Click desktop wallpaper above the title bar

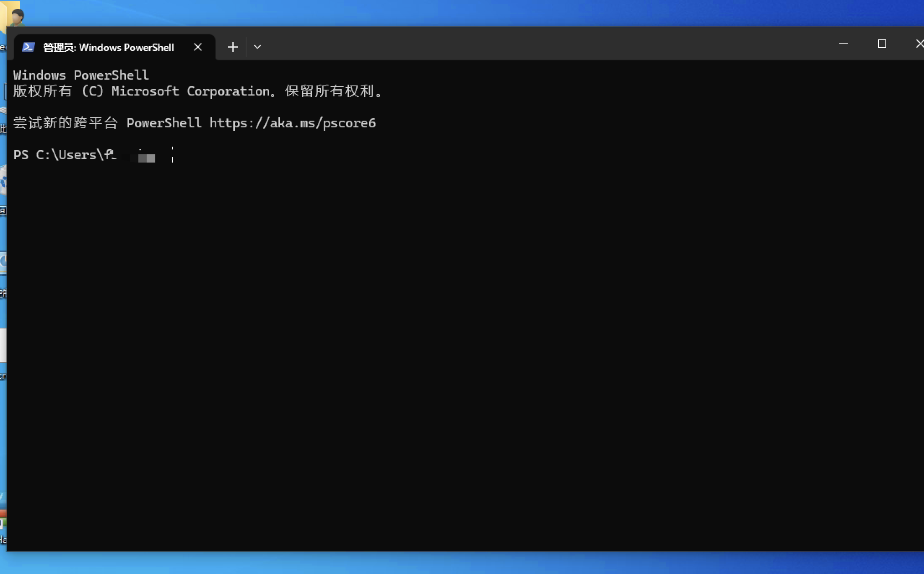click(x=461, y=13)
